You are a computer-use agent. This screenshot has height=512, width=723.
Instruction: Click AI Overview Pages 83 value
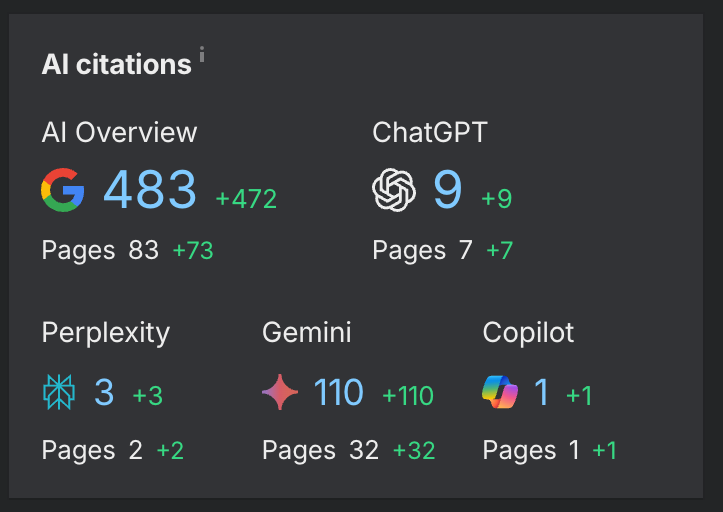(143, 250)
